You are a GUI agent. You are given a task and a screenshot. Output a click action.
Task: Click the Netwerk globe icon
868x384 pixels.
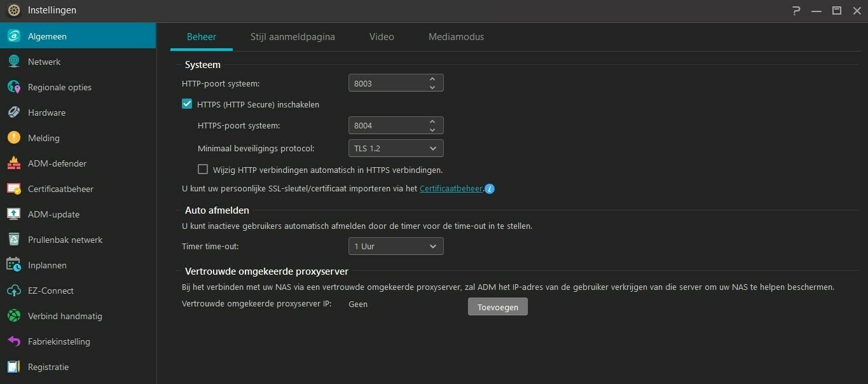(x=14, y=62)
